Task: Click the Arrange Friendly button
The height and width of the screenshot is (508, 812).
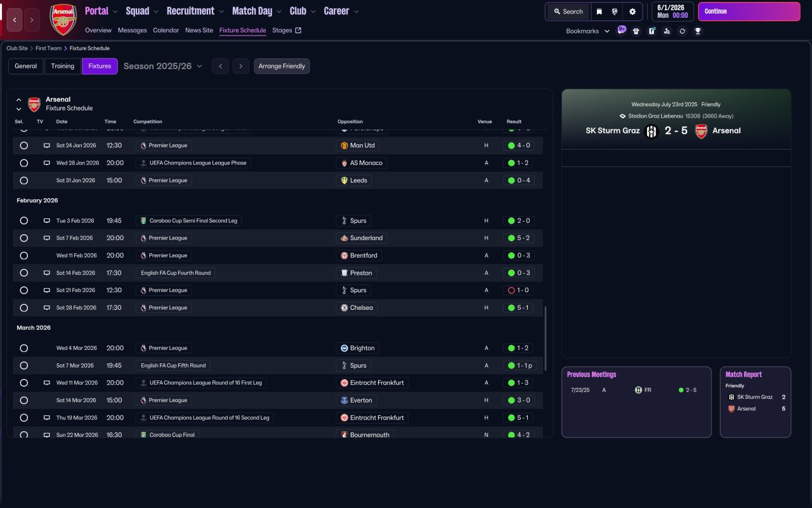Action: tap(282, 66)
